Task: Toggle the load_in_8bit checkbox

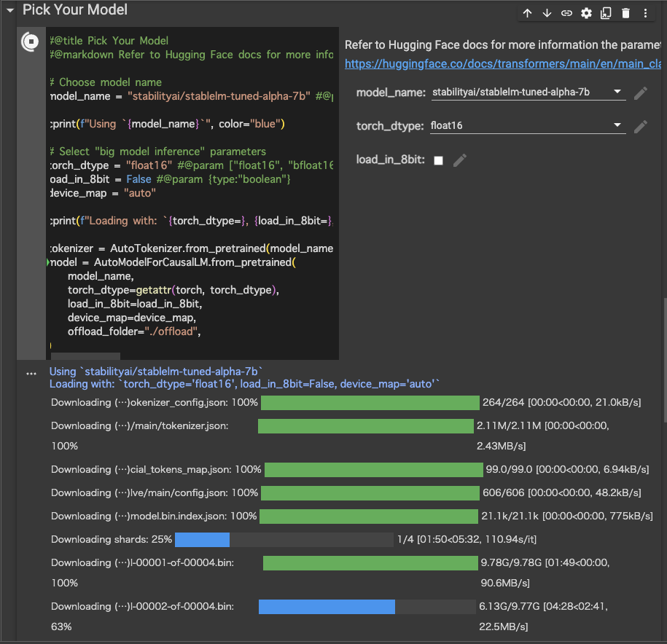Action: [438, 160]
